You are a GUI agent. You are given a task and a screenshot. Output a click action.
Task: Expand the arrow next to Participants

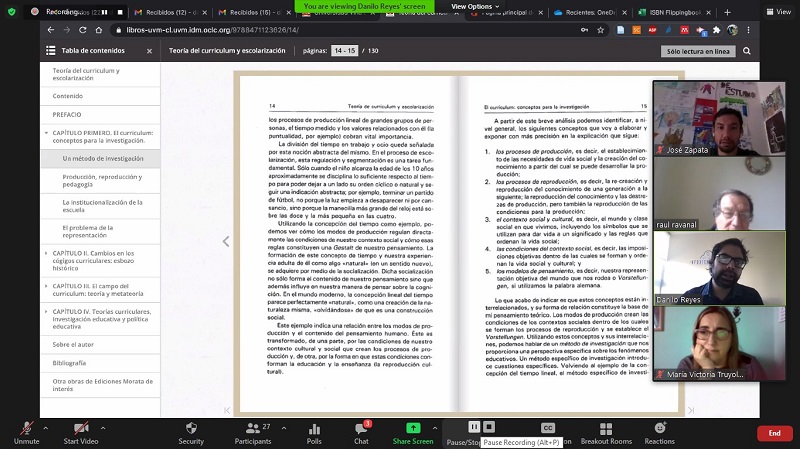284,428
